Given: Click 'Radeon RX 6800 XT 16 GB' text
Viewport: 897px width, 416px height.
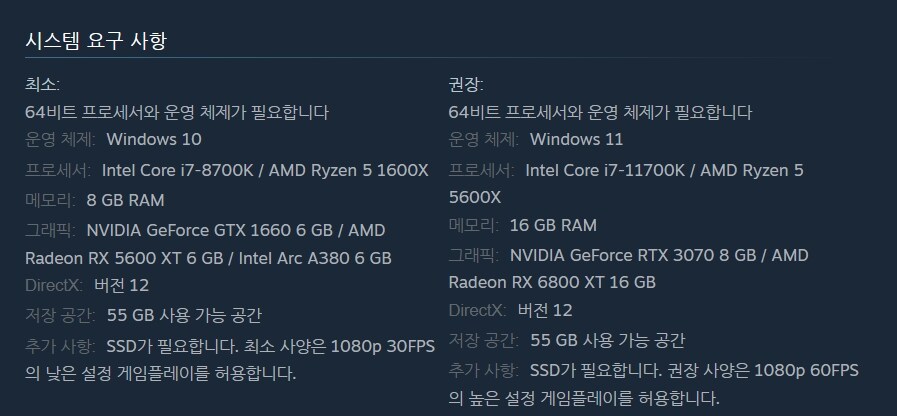Looking at the screenshot, I should (x=552, y=283).
